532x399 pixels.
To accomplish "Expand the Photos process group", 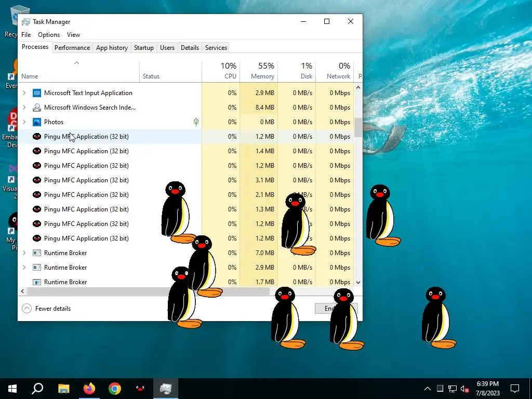I will click(24, 122).
